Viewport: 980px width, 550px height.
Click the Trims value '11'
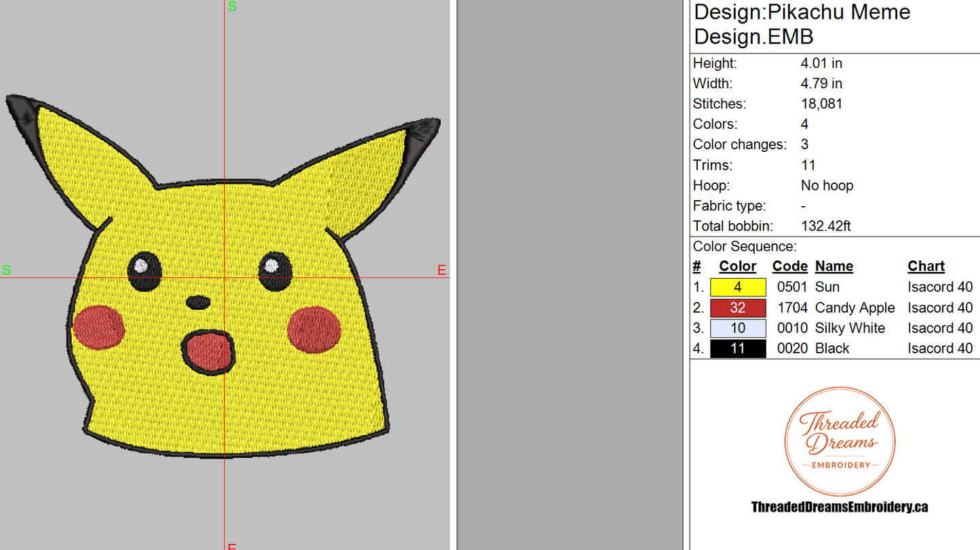coord(808,165)
